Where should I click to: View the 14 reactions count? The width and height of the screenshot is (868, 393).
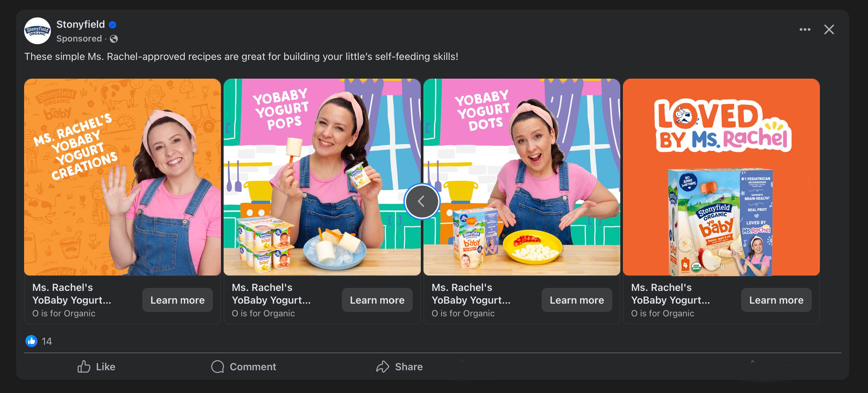(47, 341)
